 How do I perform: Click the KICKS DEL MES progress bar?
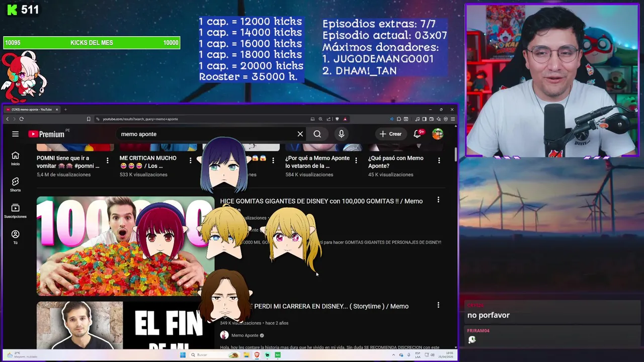click(92, 43)
